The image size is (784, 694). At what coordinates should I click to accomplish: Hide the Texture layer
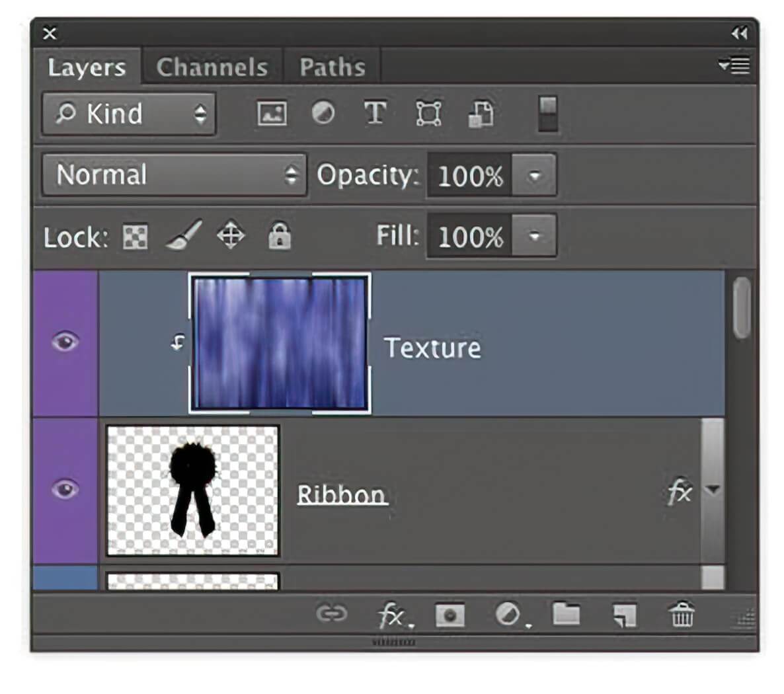click(x=65, y=342)
